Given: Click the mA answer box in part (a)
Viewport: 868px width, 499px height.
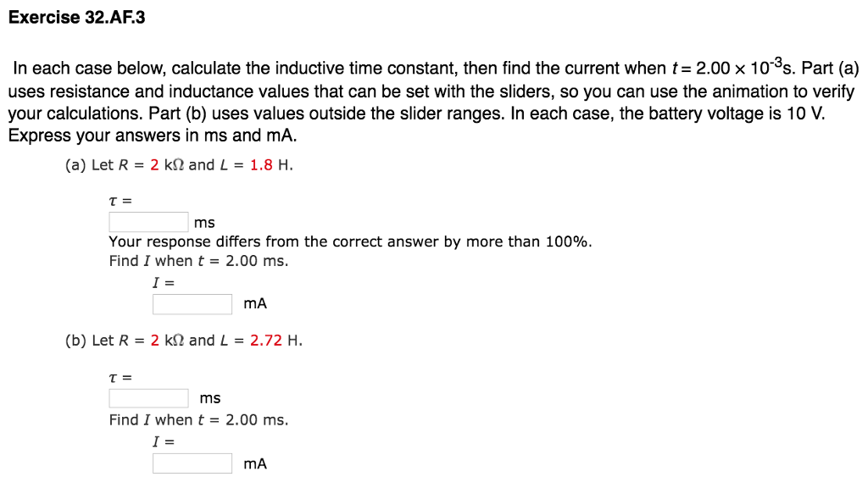Looking at the screenshot, I should 191,303.
